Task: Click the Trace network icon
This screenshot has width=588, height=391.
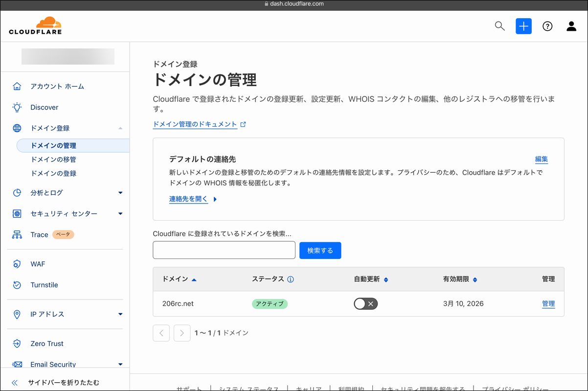Action: [17, 235]
